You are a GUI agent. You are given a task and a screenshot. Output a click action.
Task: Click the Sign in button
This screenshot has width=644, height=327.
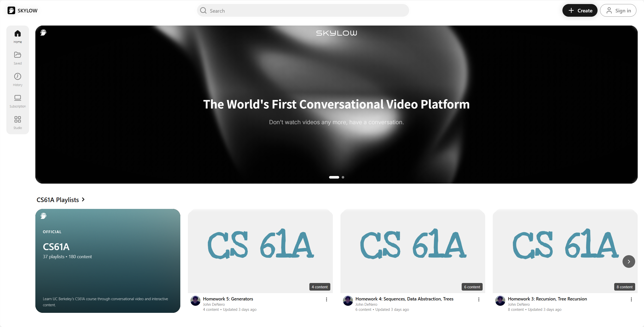point(618,10)
